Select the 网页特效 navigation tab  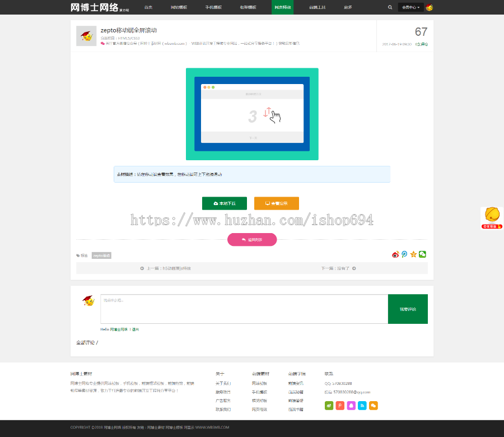[283, 7]
